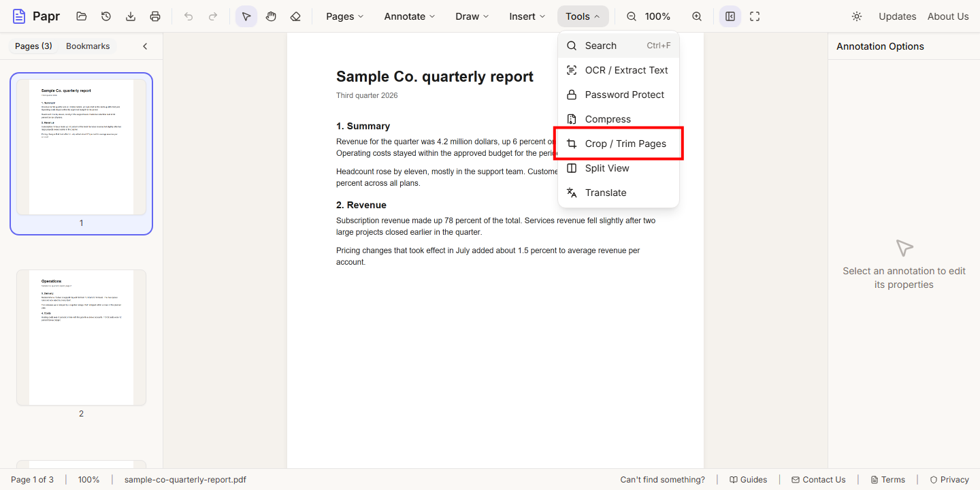Screen dimensions: 980x490
Task: Click "Can't find something?" text
Action: (663, 480)
